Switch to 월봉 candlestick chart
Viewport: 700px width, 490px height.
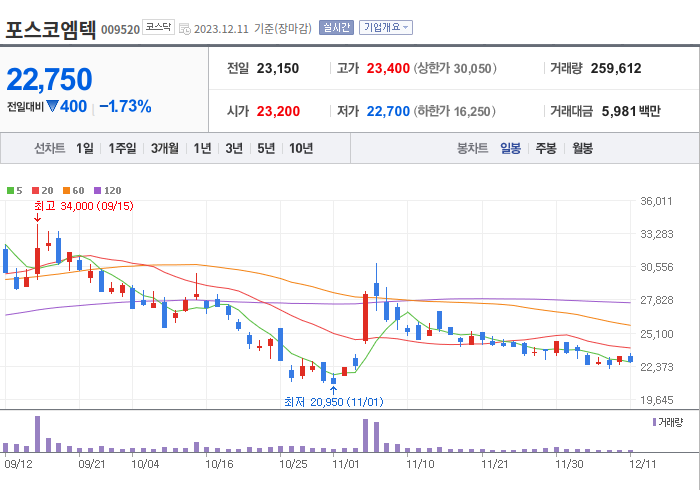click(x=582, y=148)
